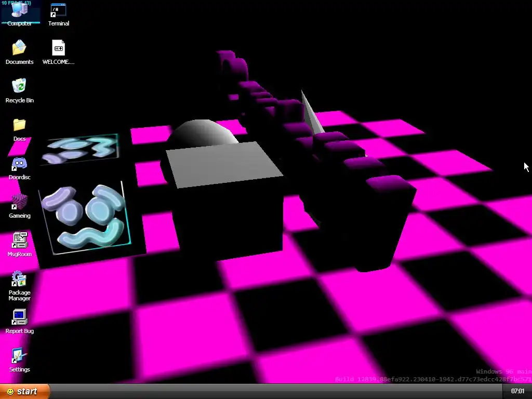Launch the Doordisc shortcut

coord(19,168)
